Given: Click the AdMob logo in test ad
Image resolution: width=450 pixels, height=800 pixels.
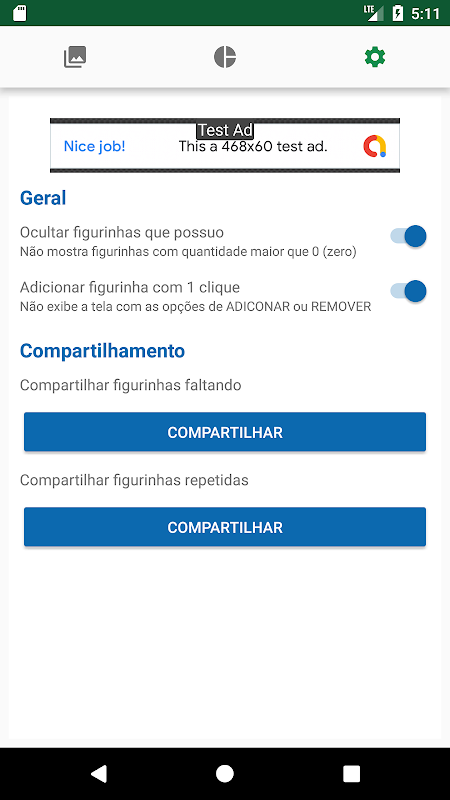Looking at the screenshot, I should pyautogui.click(x=375, y=146).
